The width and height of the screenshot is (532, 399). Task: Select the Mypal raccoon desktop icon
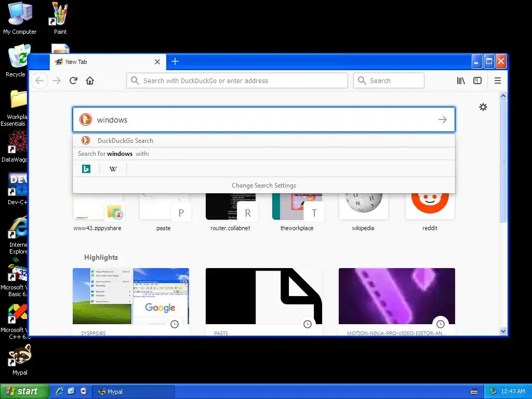[x=20, y=360]
